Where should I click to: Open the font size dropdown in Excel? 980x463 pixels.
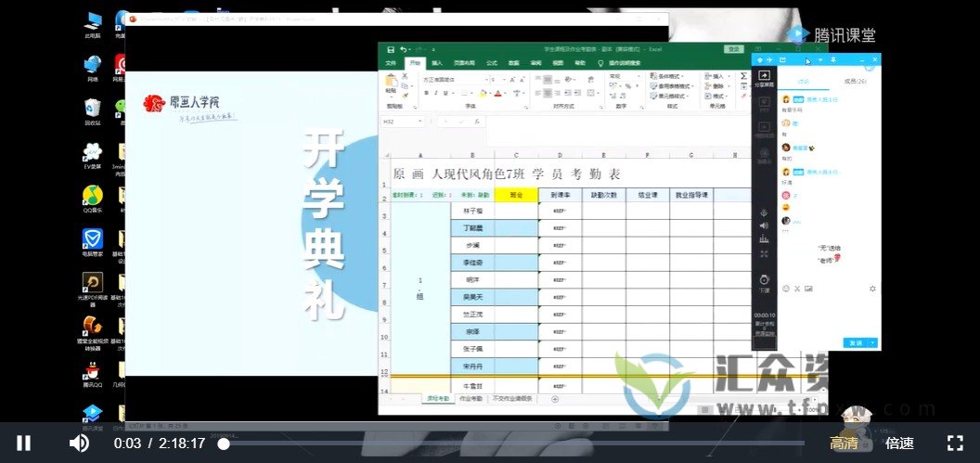504,80
